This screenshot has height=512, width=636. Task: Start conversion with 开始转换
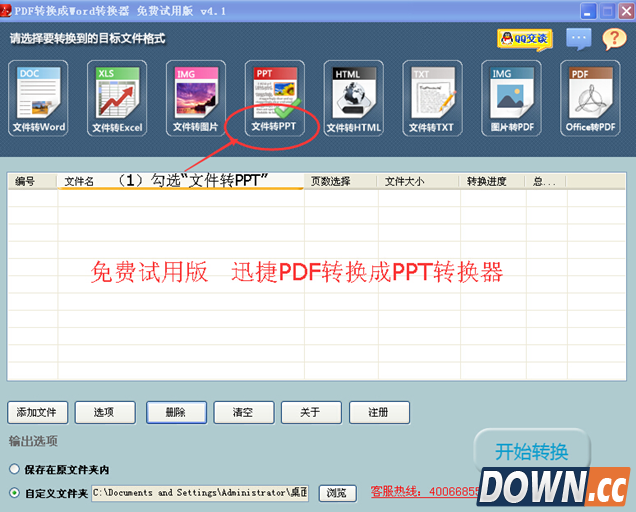pos(531,451)
